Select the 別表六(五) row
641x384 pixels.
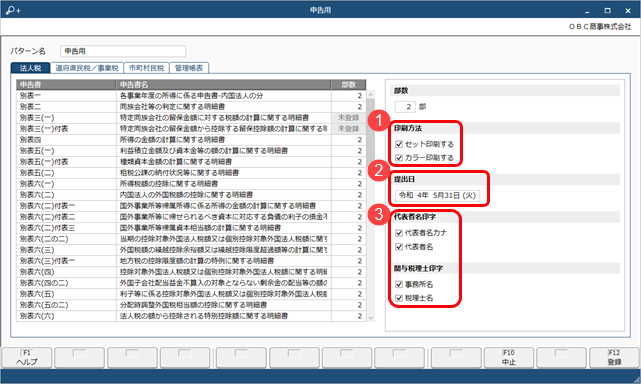click(191, 294)
